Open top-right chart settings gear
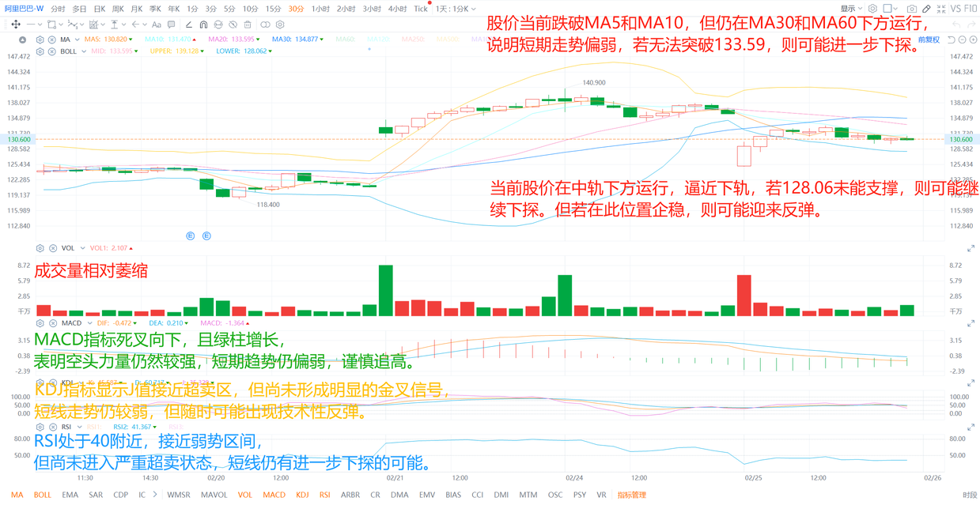The image size is (980, 505). point(872,9)
